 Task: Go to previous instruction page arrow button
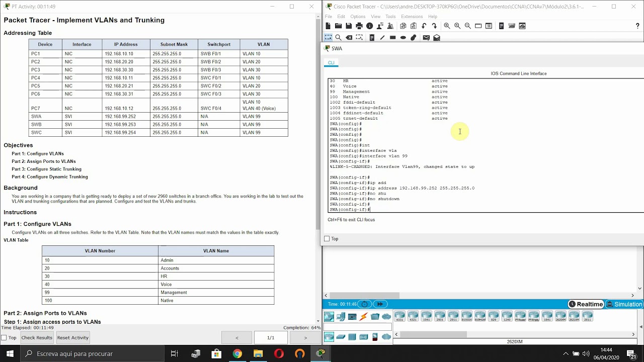(x=237, y=338)
